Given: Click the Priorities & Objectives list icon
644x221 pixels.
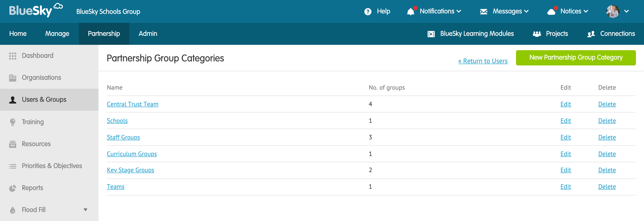Looking at the screenshot, I should click(x=13, y=166).
